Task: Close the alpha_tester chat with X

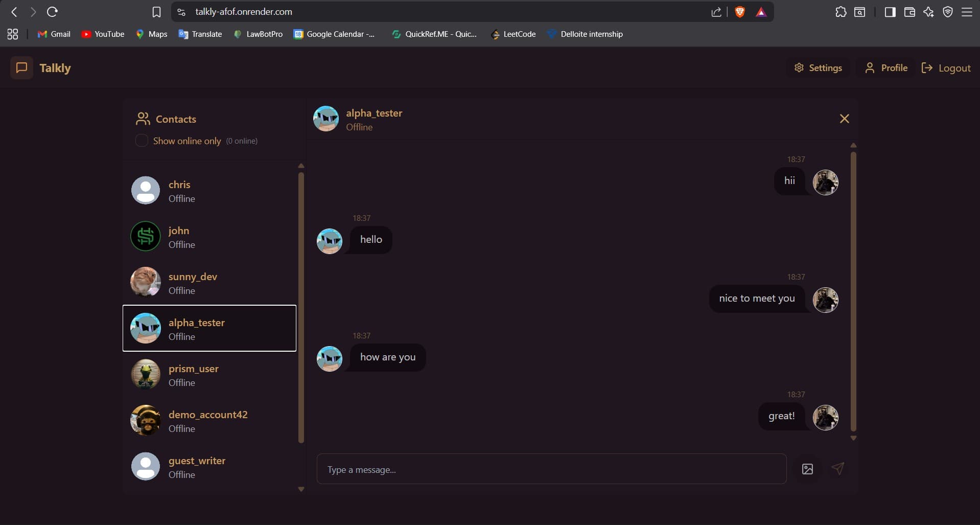Action: [844, 119]
